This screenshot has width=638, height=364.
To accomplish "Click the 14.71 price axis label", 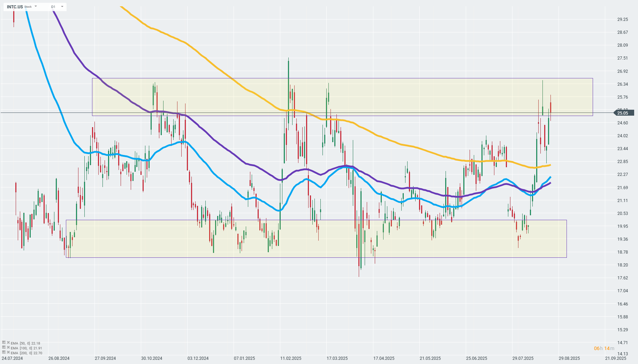I will coord(623,343).
